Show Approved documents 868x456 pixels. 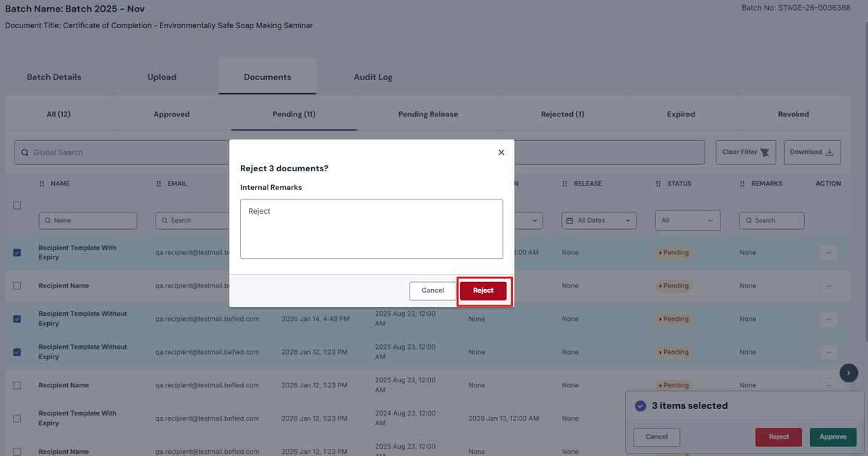point(171,114)
